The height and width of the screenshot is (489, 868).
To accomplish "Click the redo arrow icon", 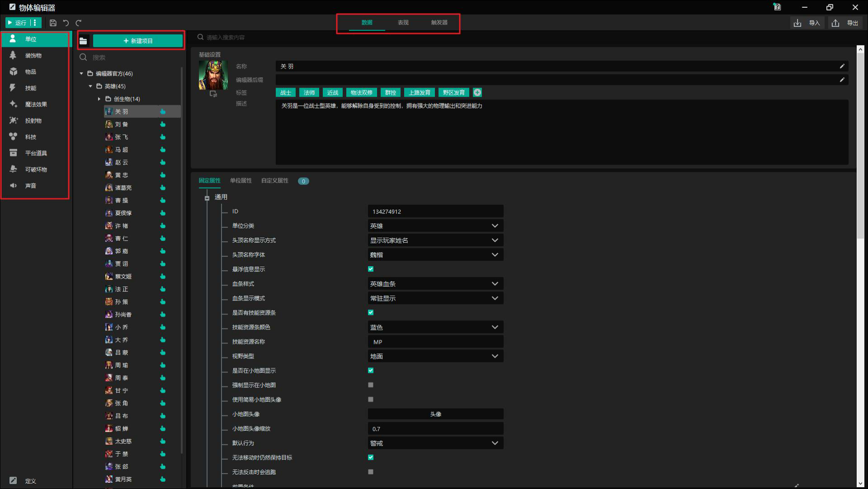I will coord(79,23).
